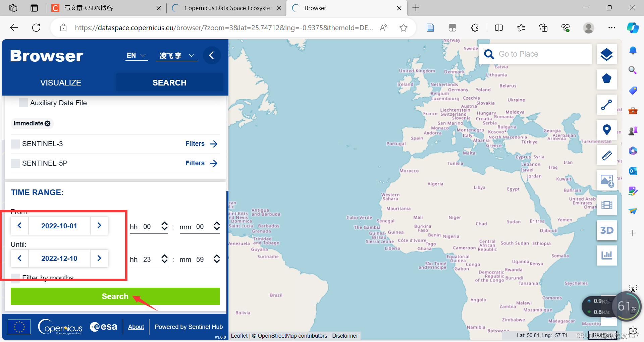This screenshot has width=644, height=342.
Task: Open the timelapse film icon
Action: pyautogui.click(x=606, y=205)
